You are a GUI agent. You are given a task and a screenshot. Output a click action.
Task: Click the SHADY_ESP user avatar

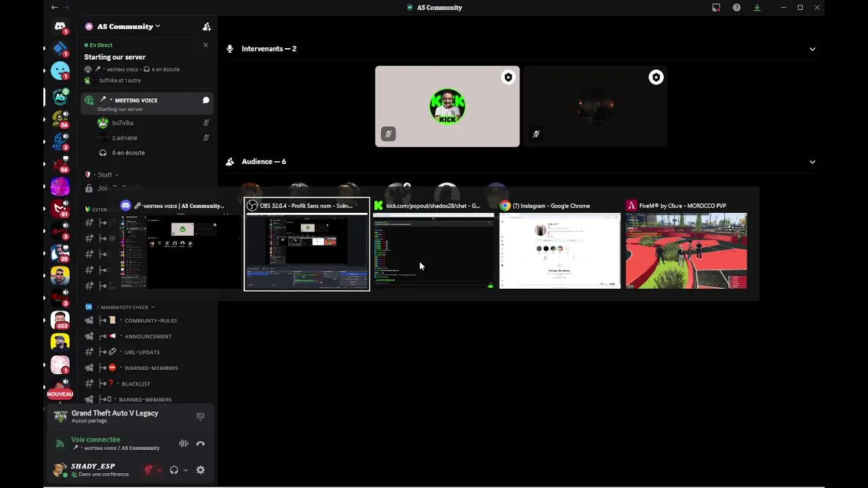coord(60,470)
